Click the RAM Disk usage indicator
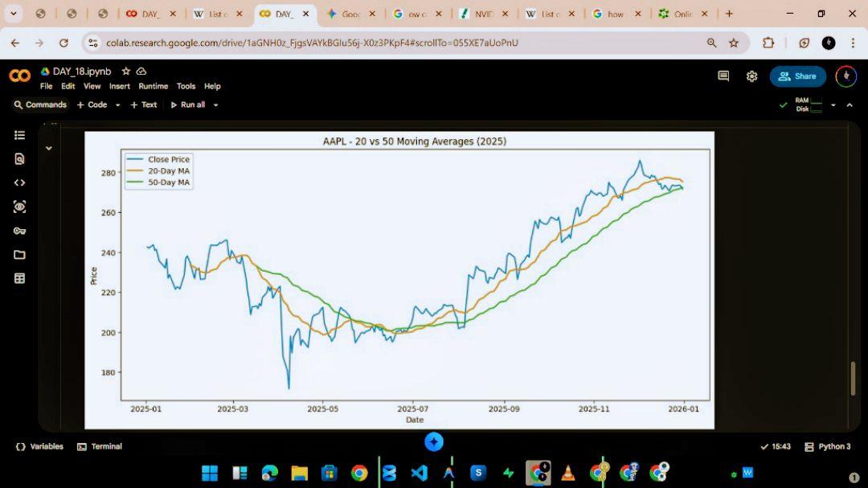 pos(809,105)
